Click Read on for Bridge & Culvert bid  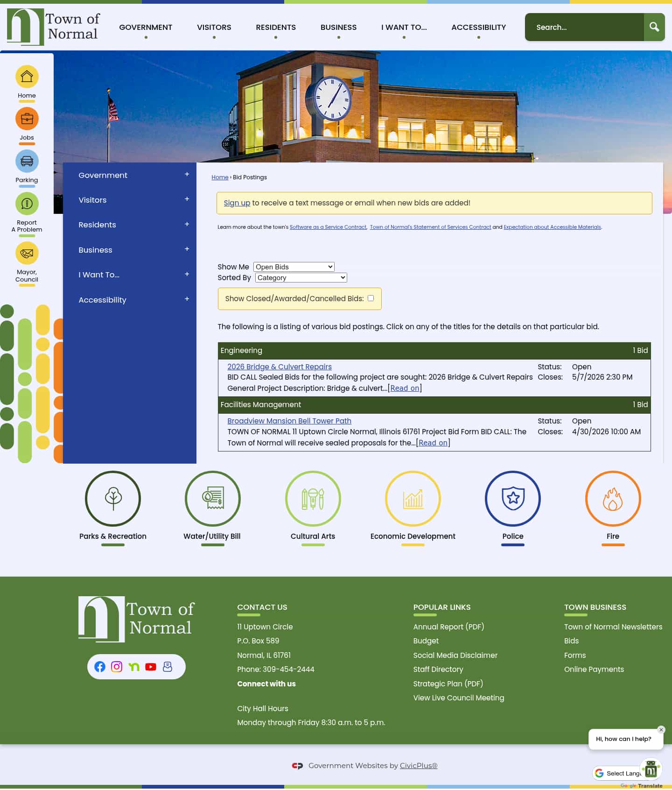tap(405, 388)
